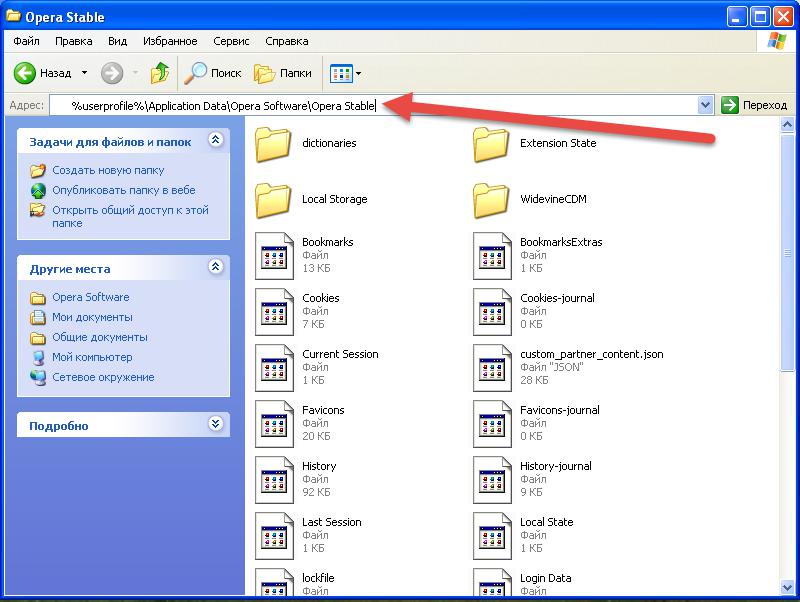800x602 pixels.
Task: Click Опубликовать папку в вебе link
Action: tap(124, 190)
